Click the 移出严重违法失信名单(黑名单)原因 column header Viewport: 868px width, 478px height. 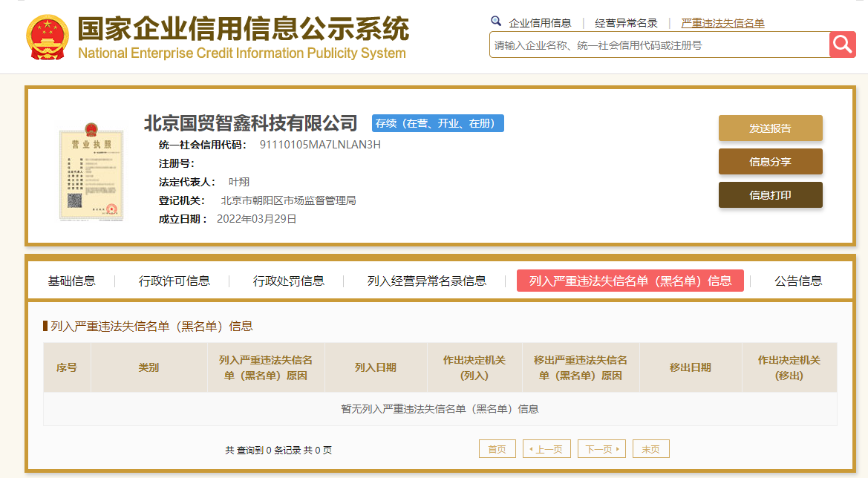click(580, 368)
